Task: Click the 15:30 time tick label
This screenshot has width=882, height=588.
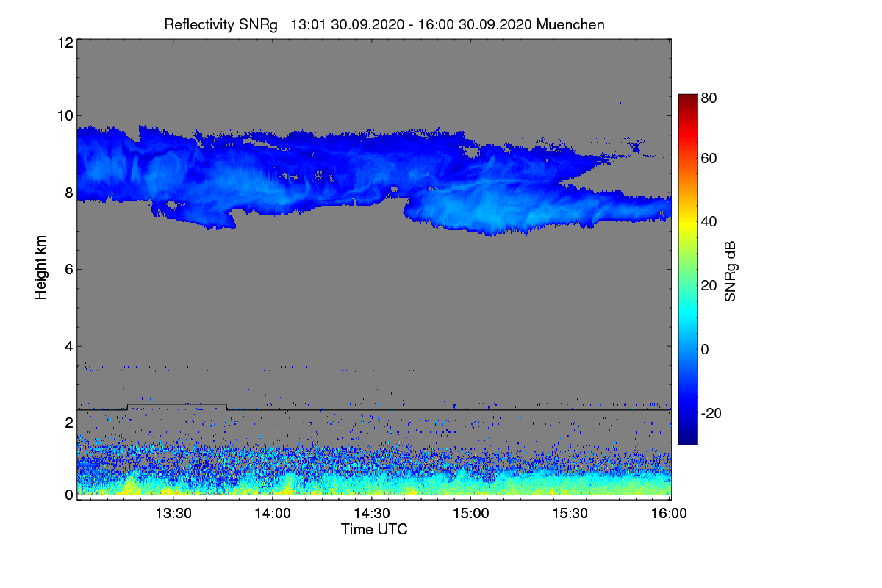Action: pyautogui.click(x=571, y=514)
